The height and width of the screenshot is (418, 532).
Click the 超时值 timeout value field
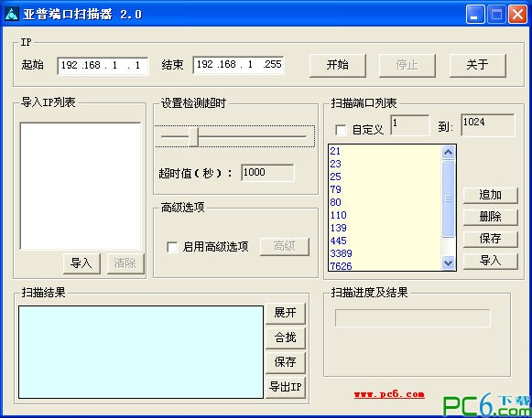click(267, 173)
